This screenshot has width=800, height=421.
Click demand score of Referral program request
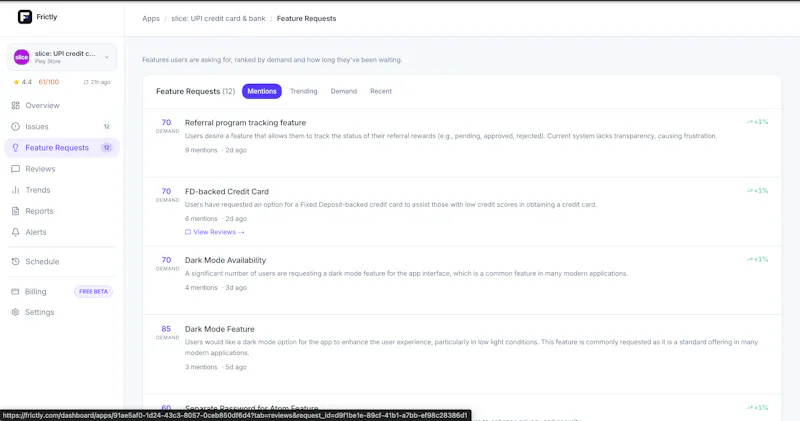(x=166, y=122)
